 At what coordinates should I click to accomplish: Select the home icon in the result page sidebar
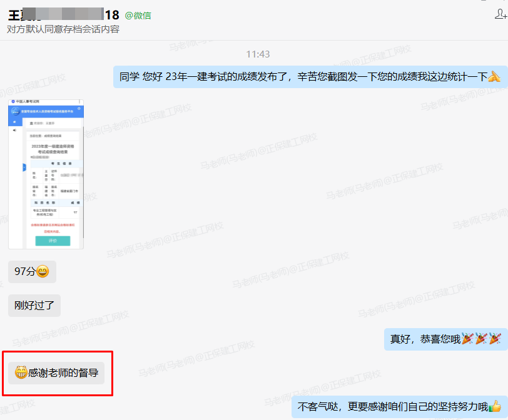(14, 121)
